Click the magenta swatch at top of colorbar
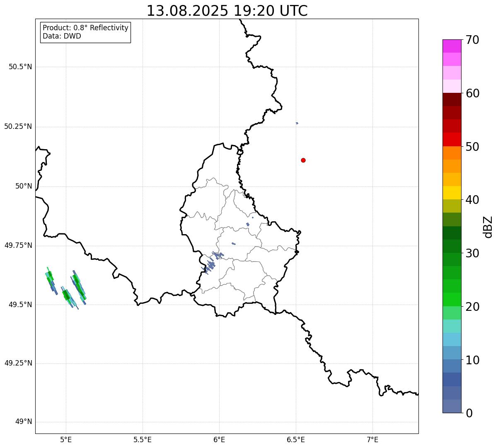498x448 pixels. (x=452, y=46)
